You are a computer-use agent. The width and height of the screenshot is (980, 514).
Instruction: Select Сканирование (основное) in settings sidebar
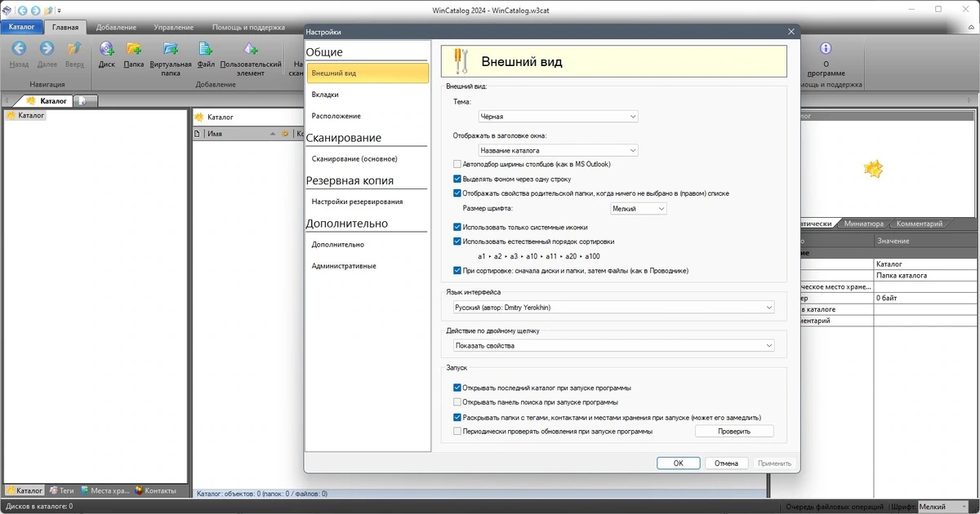367,158
